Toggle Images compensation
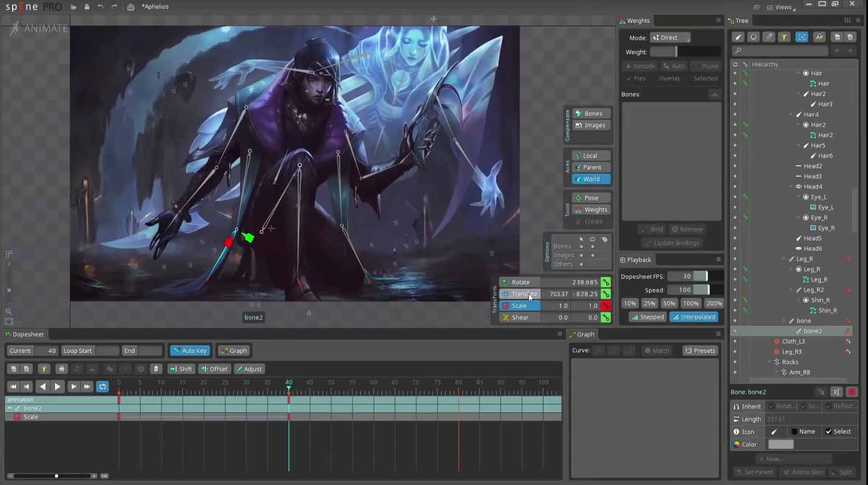The height and width of the screenshot is (485, 868). 592,125
